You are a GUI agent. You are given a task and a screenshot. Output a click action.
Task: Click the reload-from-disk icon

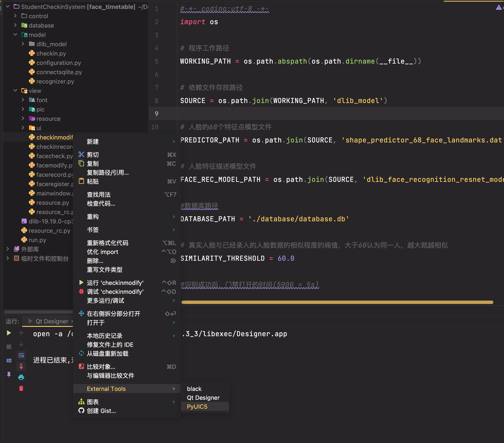tap(81, 353)
